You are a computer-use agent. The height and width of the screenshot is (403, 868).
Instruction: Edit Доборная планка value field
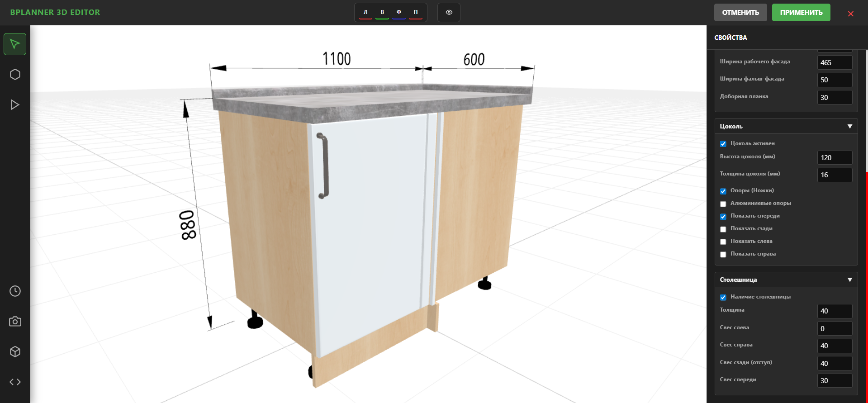(x=835, y=97)
